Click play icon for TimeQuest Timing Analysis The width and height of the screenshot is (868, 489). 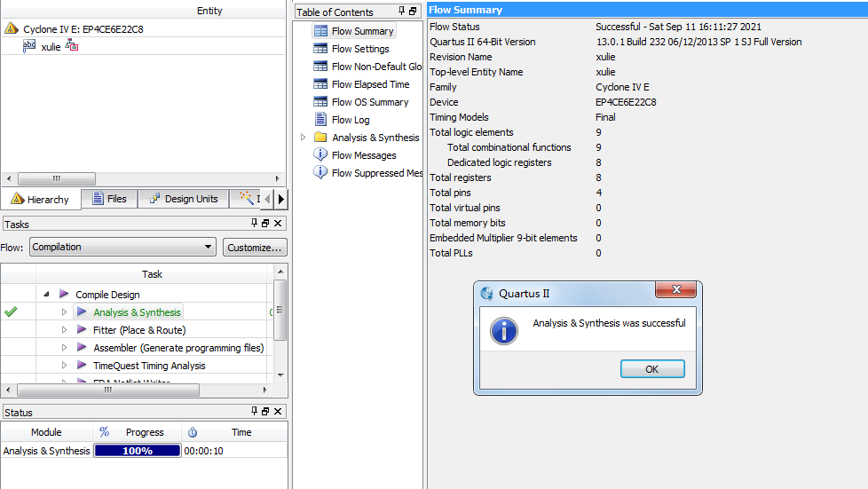82,366
